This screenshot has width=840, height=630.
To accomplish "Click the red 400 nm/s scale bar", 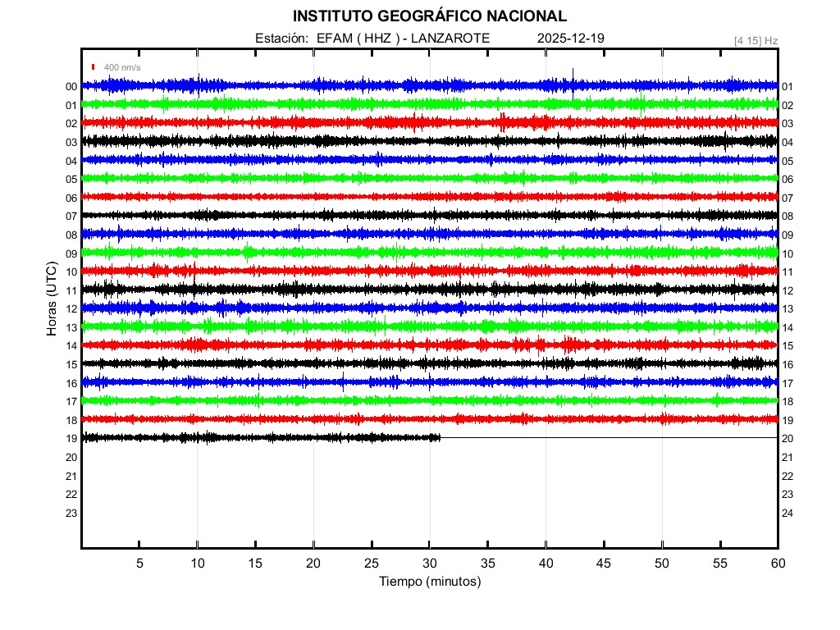I will (x=94, y=67).
